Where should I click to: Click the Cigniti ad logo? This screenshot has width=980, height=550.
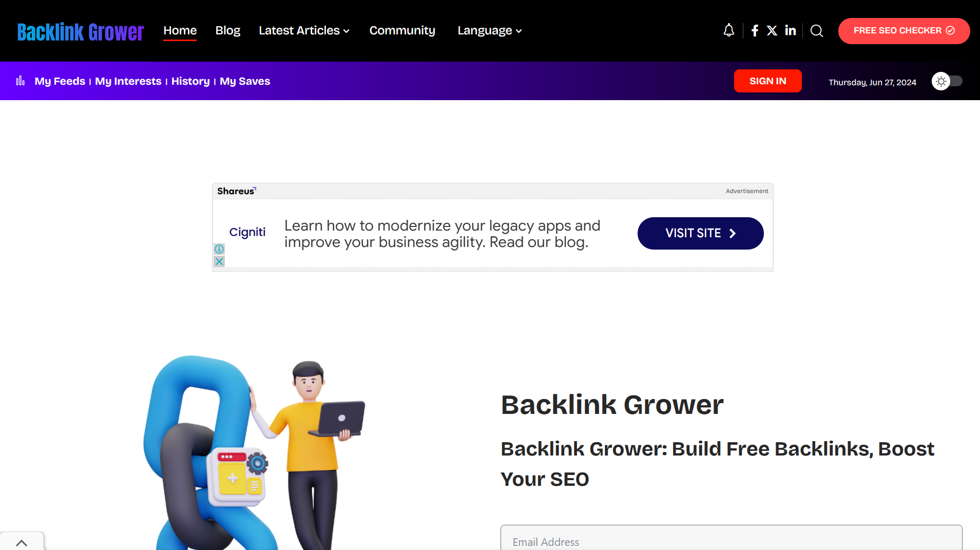(x=247, y=232)
